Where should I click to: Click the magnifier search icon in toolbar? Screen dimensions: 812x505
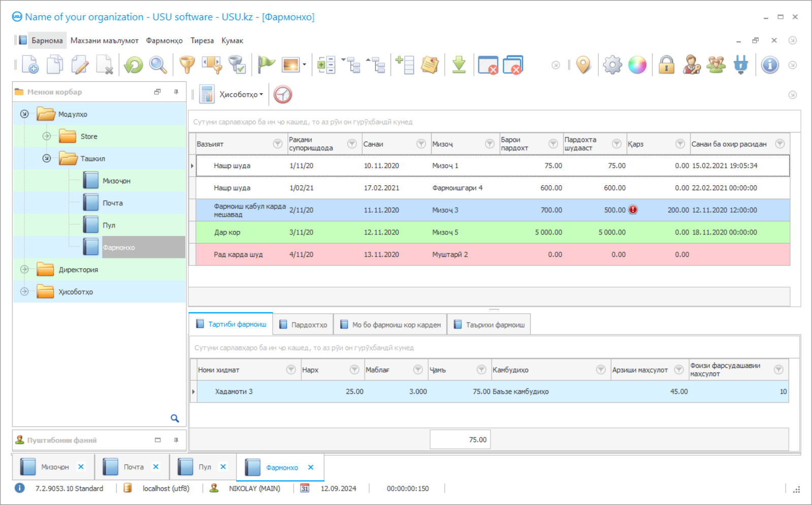[x=158, y=65]
